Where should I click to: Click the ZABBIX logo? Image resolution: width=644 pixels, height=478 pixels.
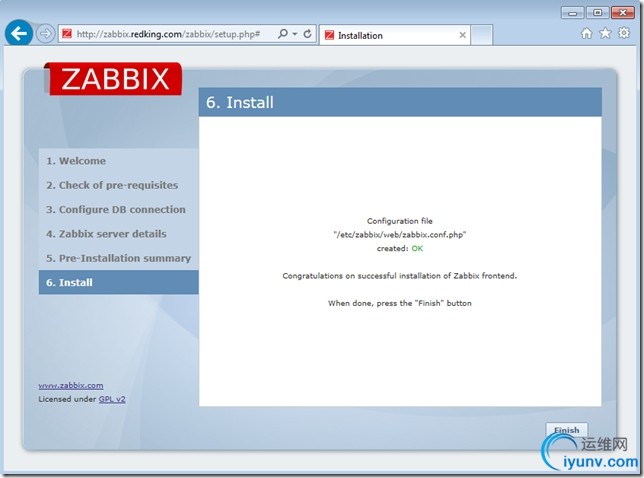click(x=113, y=79)
